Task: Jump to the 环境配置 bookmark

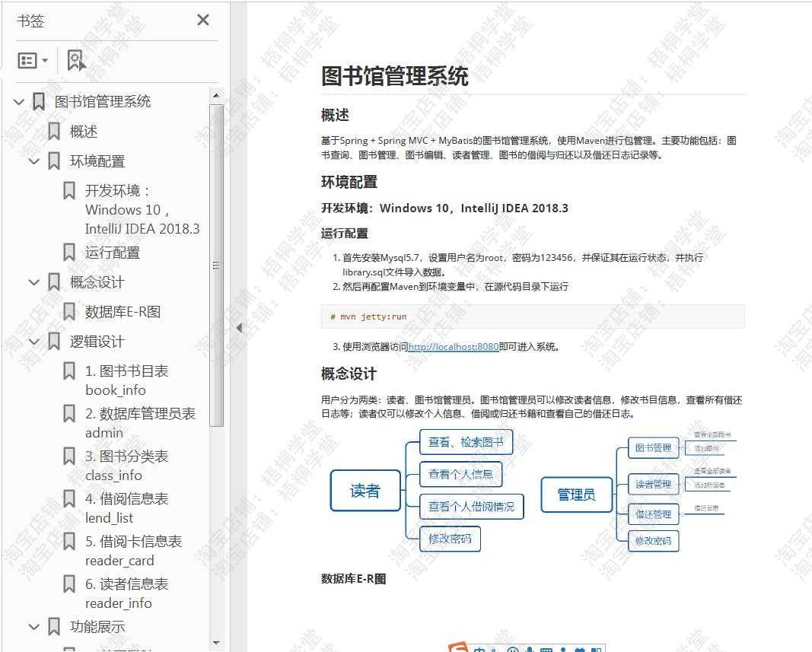Action: coord(97,161)
